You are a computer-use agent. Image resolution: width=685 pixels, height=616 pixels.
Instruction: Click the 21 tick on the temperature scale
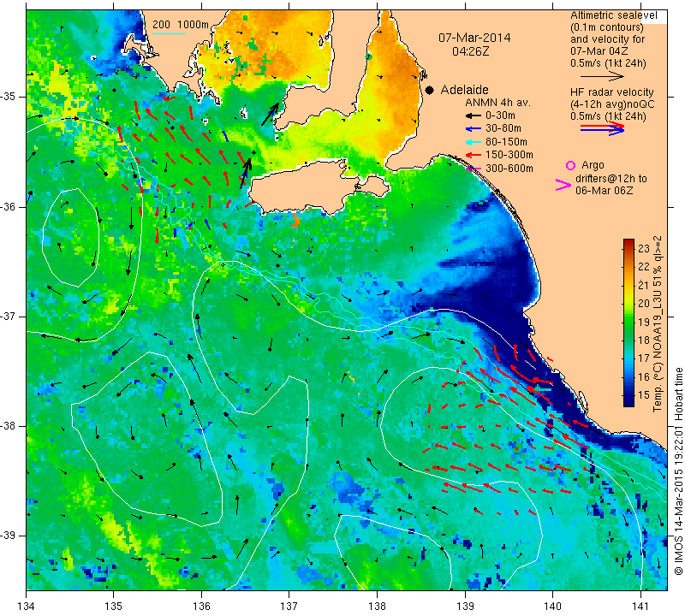pos(644,286)
